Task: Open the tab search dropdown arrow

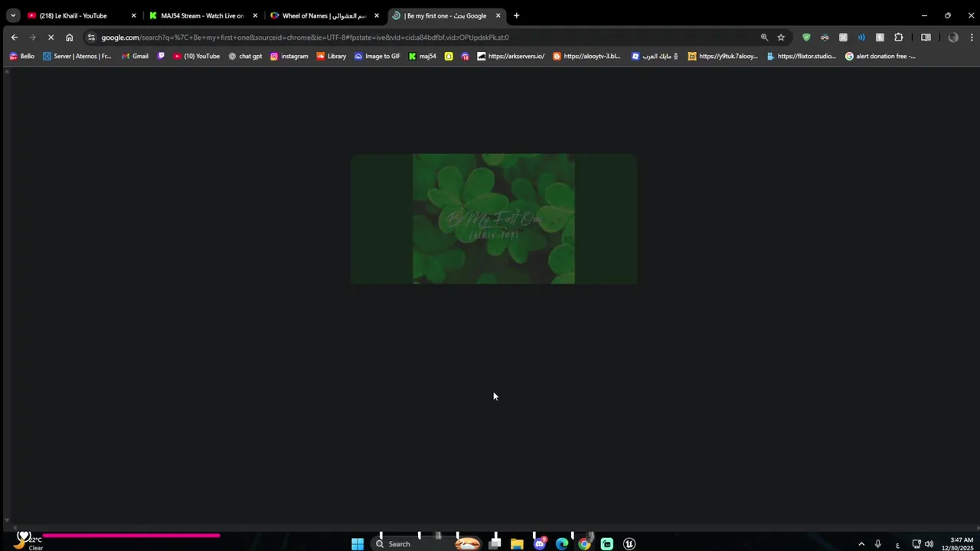Action: click(x=13, y=15)
